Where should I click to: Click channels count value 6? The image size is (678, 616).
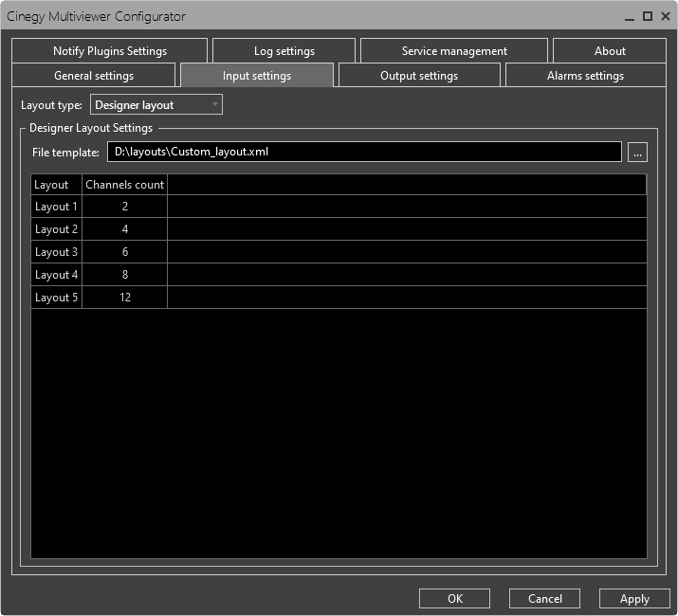coord(125,251)
